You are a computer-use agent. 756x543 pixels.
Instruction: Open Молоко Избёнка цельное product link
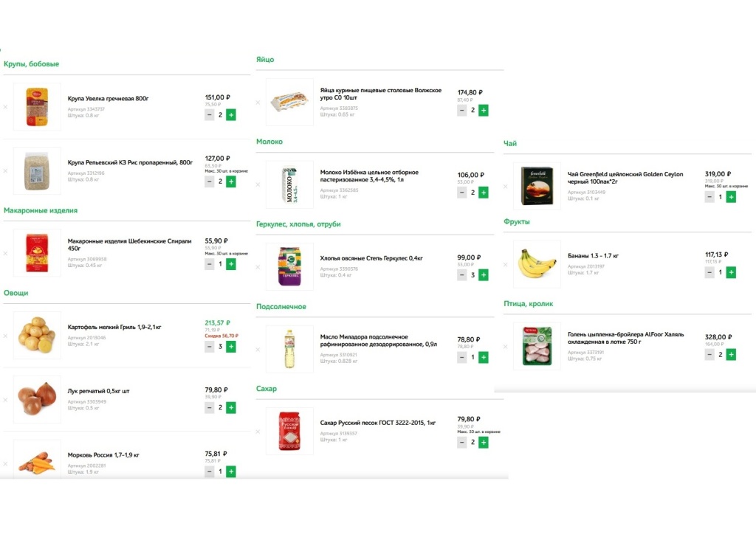[x=369, y=176]
